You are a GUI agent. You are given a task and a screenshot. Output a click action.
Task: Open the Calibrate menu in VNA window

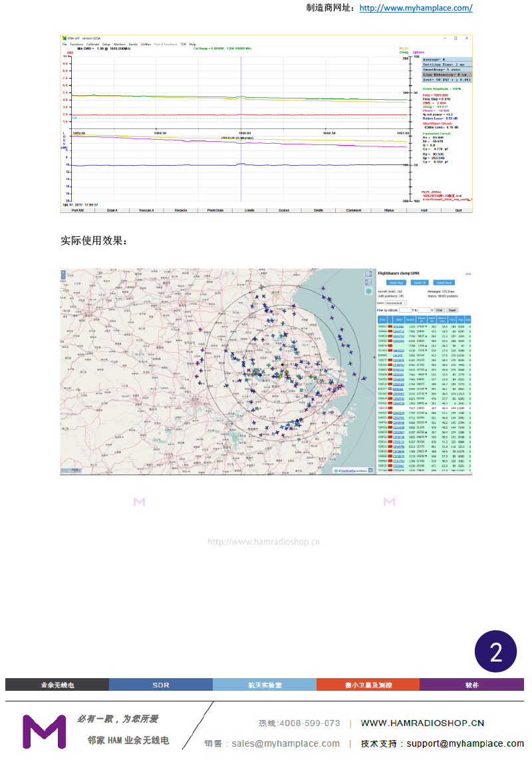(x=92, y=44)
